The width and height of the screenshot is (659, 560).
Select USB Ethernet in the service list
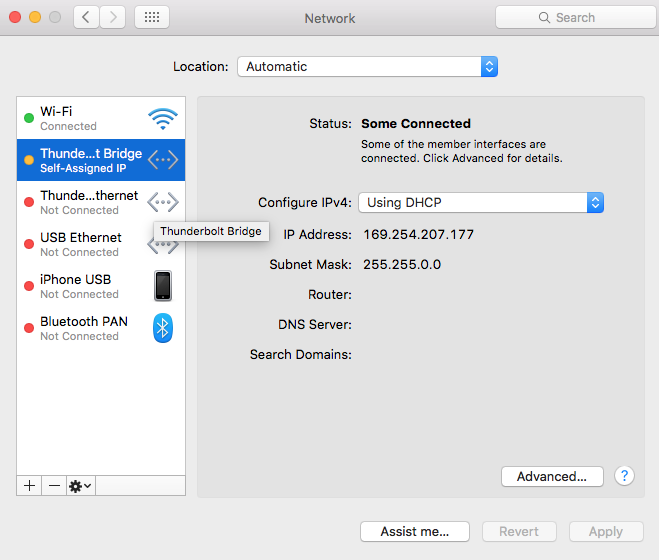tap(80, 244)
